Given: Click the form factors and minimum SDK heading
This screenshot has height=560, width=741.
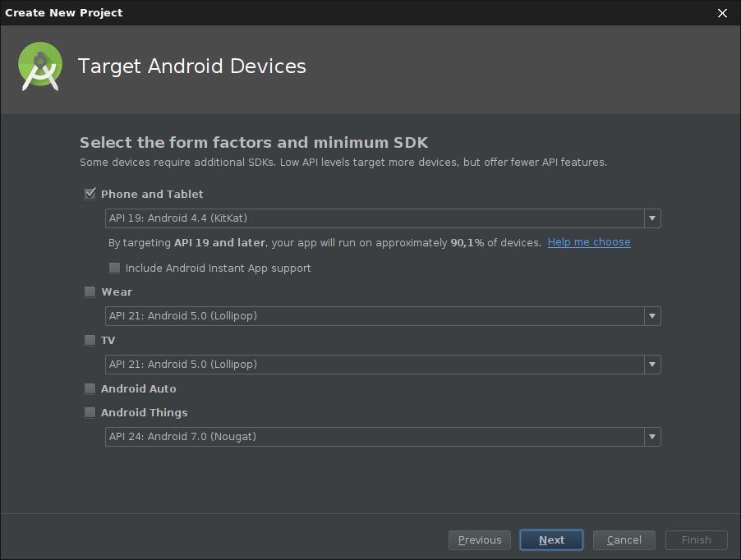Looking at the screenshot, I should pos(254,143).
